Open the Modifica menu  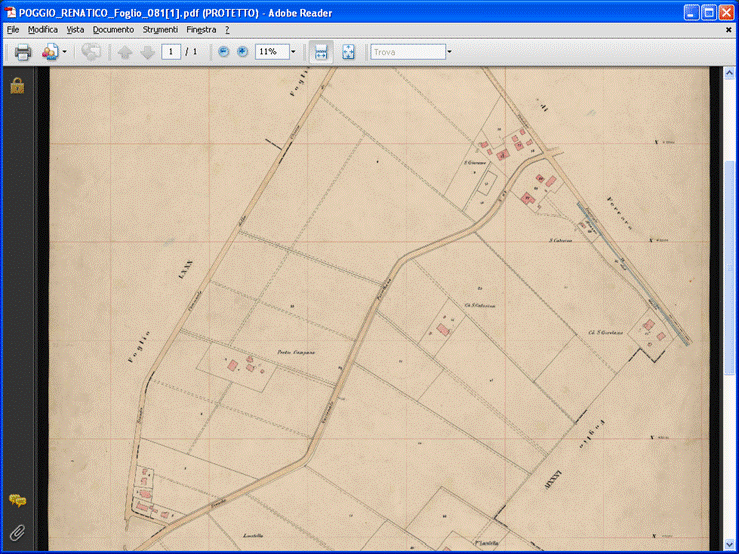pyautogui.click(x=43, y=30)
